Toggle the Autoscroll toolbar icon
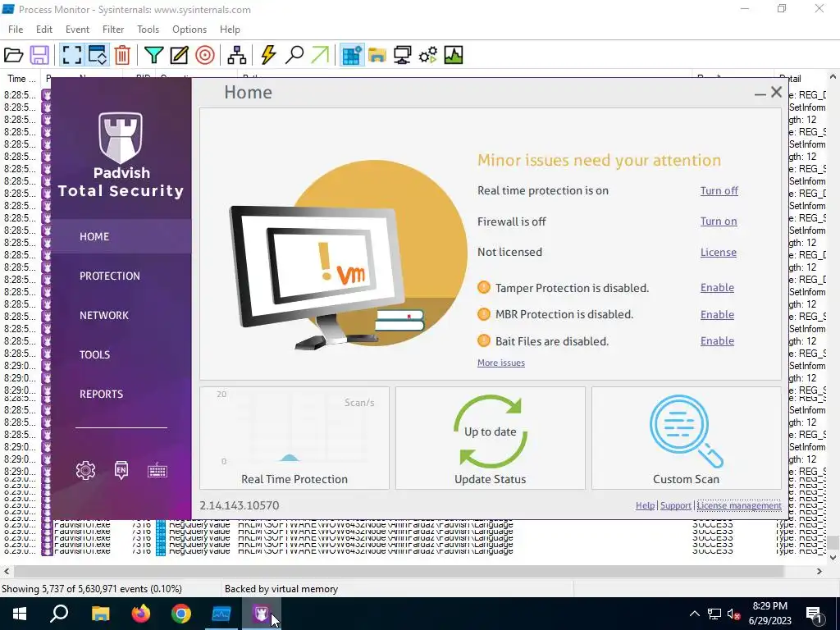Image resolution: width=840 pixels, height=630 pixels. pyautogui.click(x=98, y=55)
